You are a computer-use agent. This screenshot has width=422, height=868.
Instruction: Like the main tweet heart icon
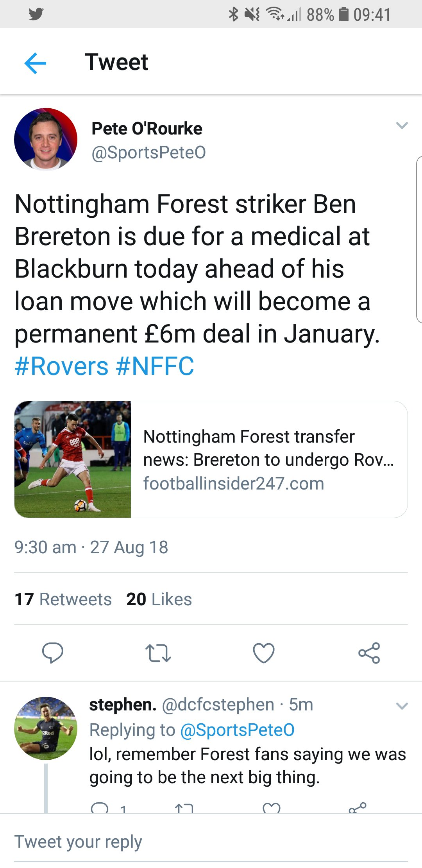264,653
